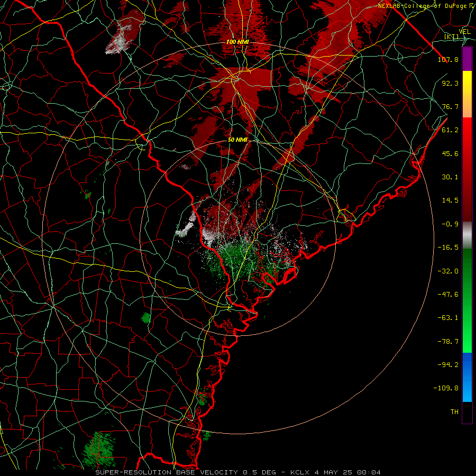
Task: Click the -16.5 velocity legend label
Action: (x=448, y=248)
